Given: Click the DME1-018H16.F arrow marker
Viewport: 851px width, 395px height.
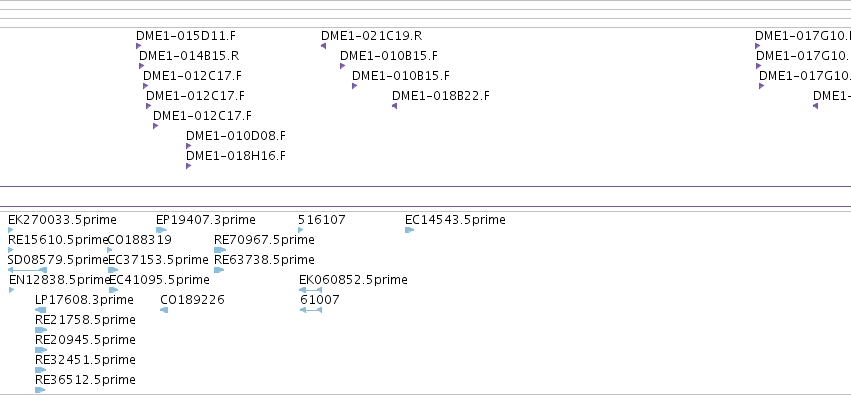Looking at the screenshot, I should tap(188, 166).
